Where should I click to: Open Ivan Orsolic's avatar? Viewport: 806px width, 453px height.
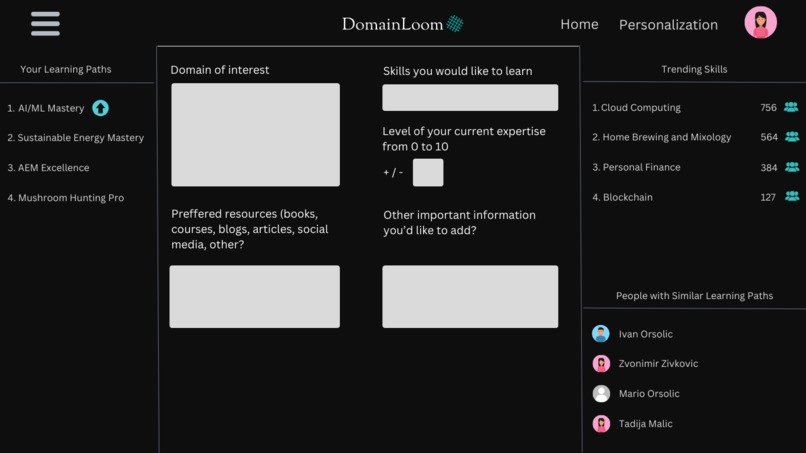pyautogui.click(x=600, y=334)
